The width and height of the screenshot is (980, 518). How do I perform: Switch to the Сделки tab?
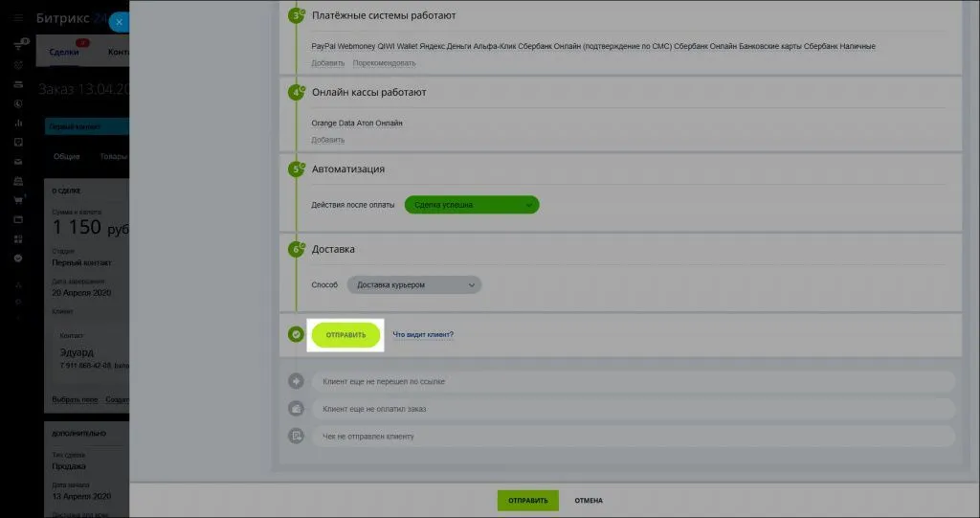click(x=64, y=52)
